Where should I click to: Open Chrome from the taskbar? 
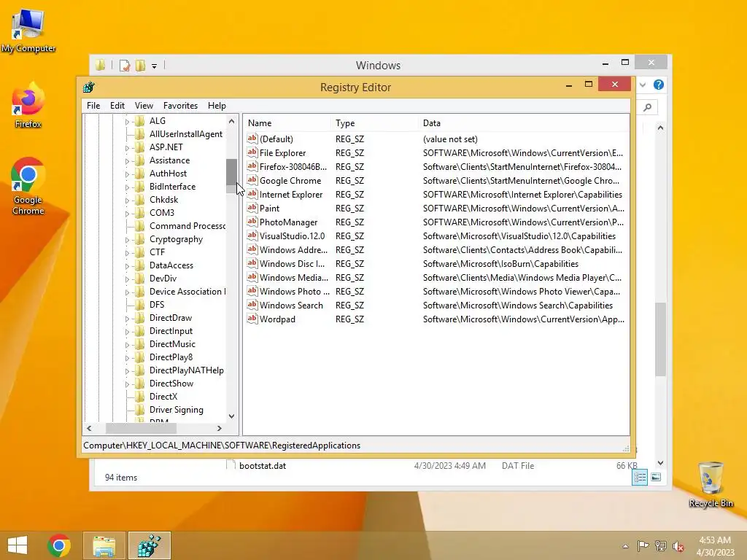point(59,545)
